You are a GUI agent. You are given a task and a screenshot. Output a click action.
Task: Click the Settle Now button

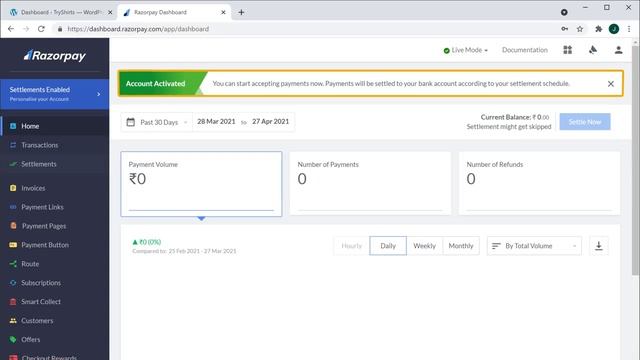(x=585, y=122)
